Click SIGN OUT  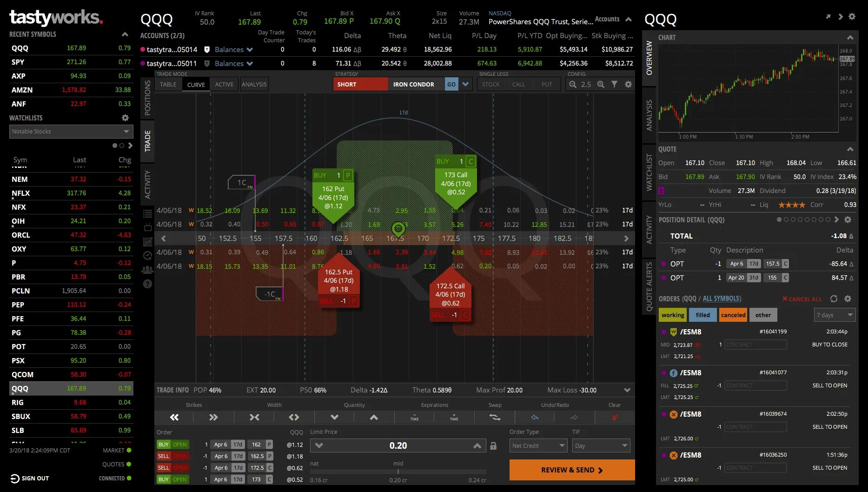click(30, 478)
